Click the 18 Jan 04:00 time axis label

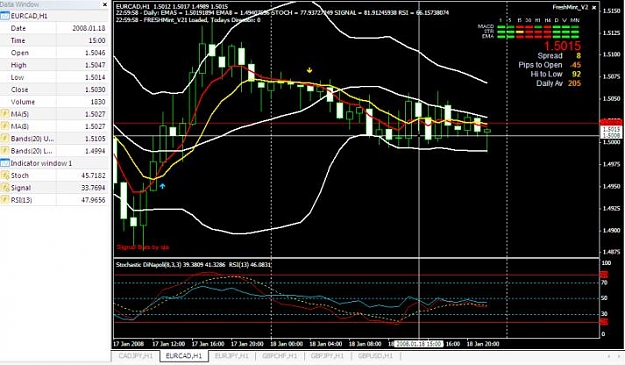(326, 344)
